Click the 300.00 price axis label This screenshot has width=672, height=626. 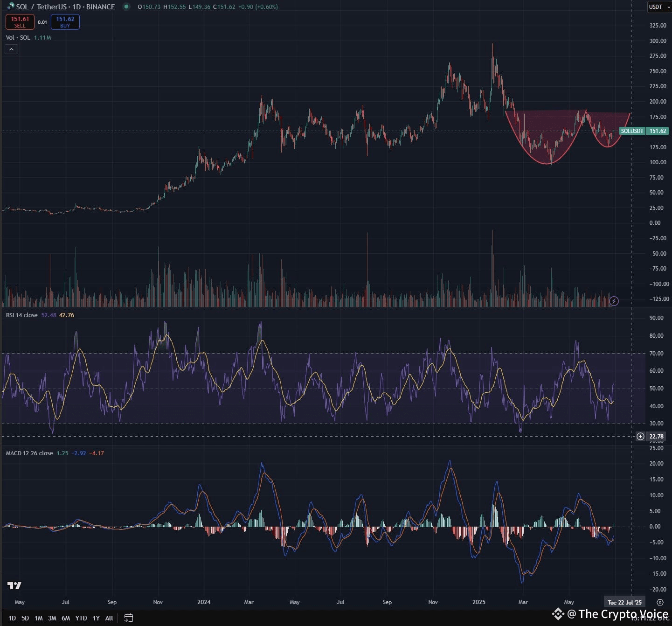tap(658, 41)
